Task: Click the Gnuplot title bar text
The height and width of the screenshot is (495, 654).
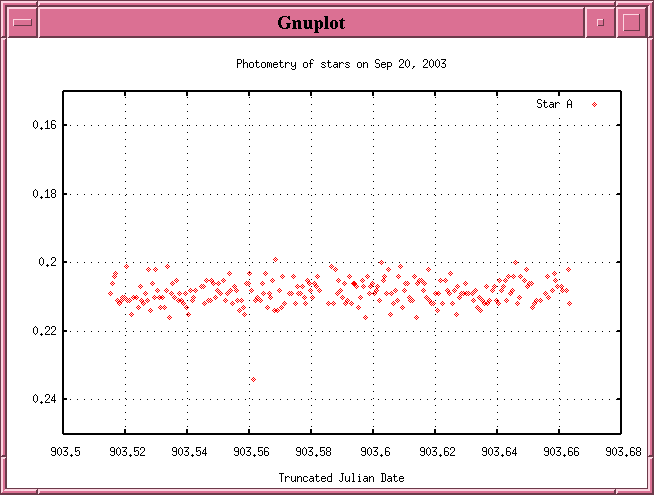Action: coord(312,22)
